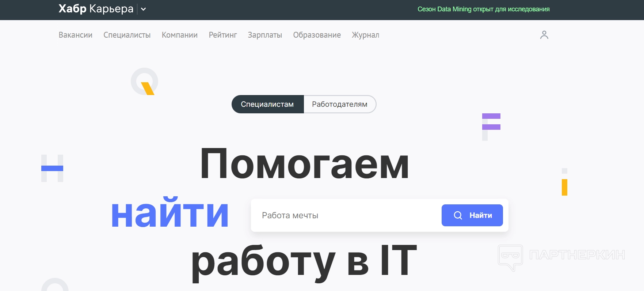Open the Вакансии section
644x291 pixels.
pyautogui.click(x=75, y=35)
